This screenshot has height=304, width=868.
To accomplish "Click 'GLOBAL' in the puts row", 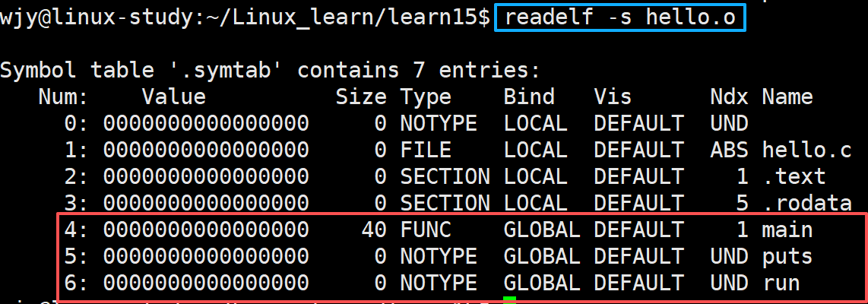I will click(x=541, y=256).
